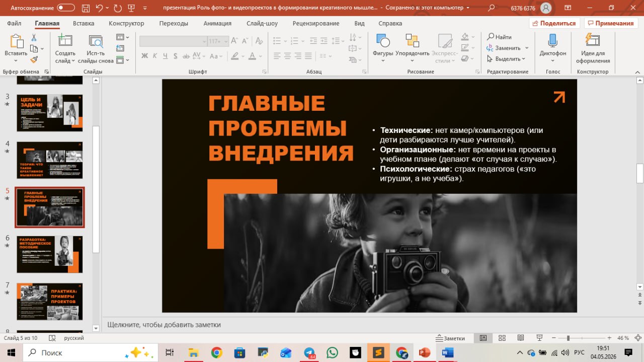Switch to the Анимация tab
Viewport: 644px width, 362px height.
[217, 23]
